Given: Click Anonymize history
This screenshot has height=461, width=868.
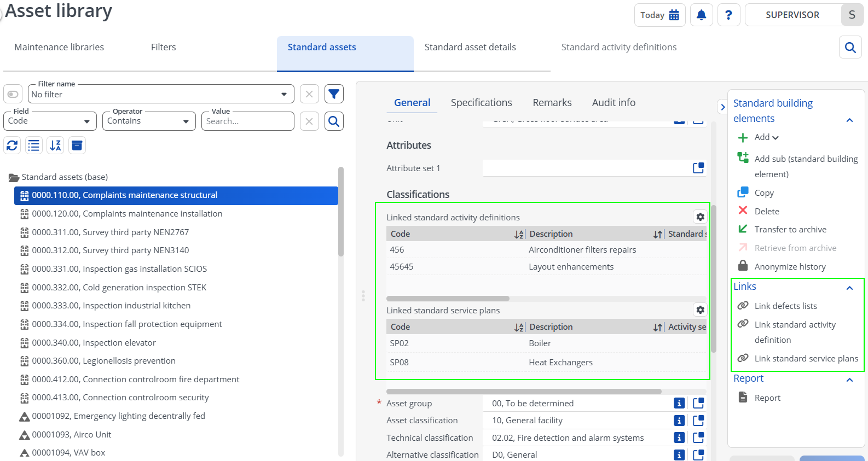Looking at the screenshot, I should pyautogui.click(x=782, y=266).
